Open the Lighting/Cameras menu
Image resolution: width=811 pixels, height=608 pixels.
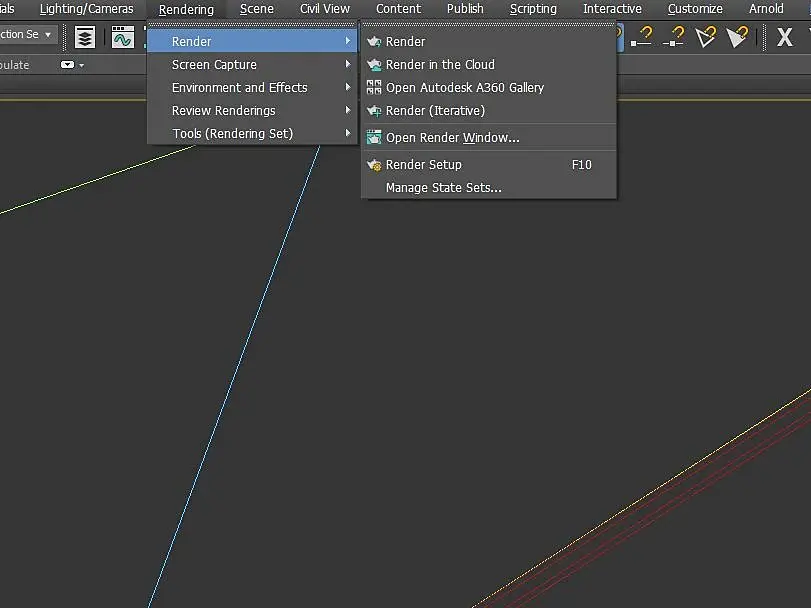(x=86, y=9)
